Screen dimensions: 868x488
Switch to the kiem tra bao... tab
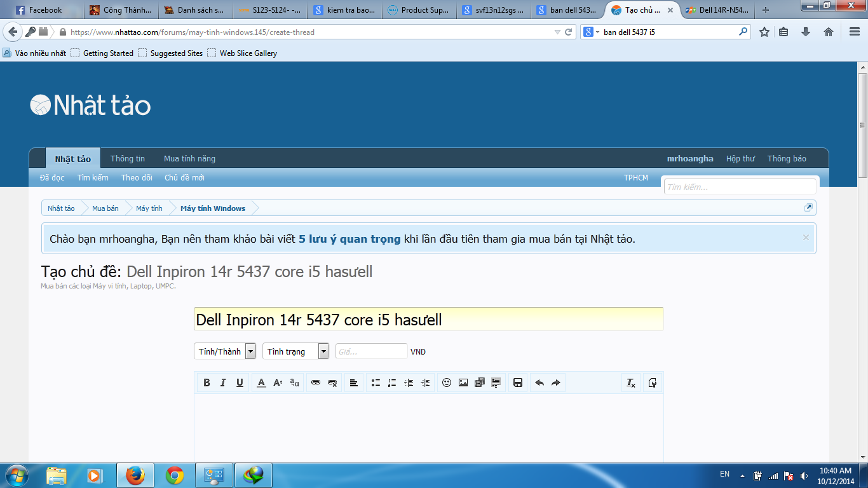344,10
